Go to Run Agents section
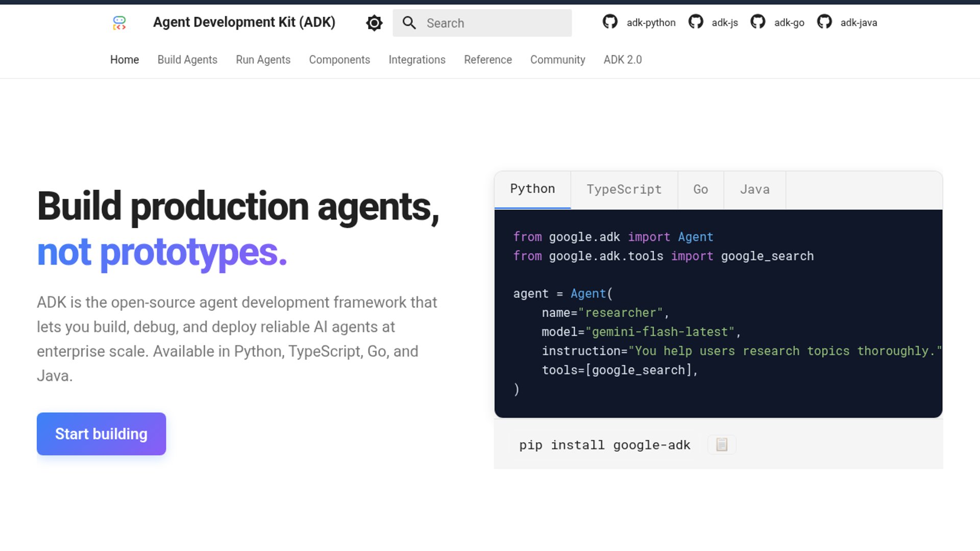Image resolution: width=980 pixels, height=551 pixels. pyautogui.click(x=263, y=60)
